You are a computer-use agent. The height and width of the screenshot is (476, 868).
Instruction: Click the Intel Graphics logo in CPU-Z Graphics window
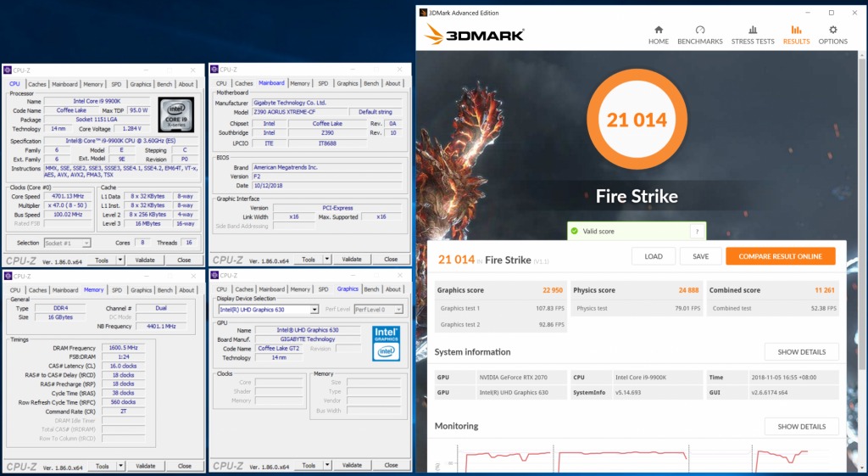(x=386, y=343)
